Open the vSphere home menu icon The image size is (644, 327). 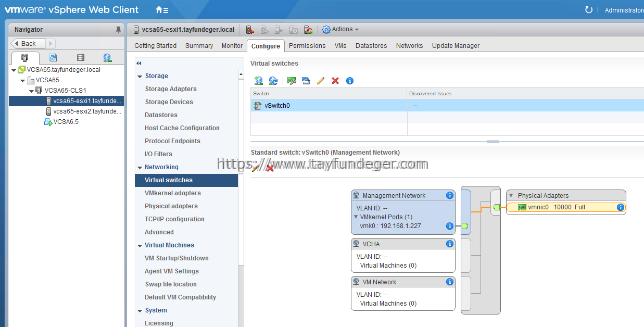(162, 10)
